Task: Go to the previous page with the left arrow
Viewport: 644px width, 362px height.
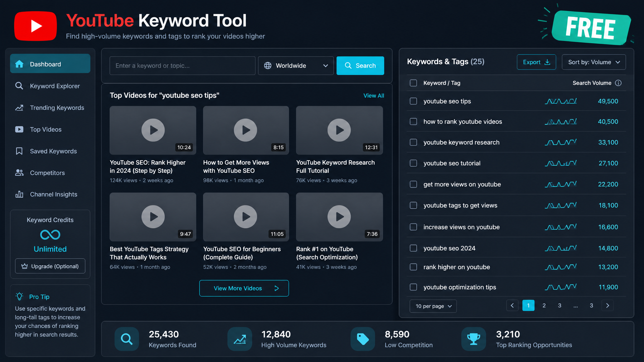Action: click(512, 305)
